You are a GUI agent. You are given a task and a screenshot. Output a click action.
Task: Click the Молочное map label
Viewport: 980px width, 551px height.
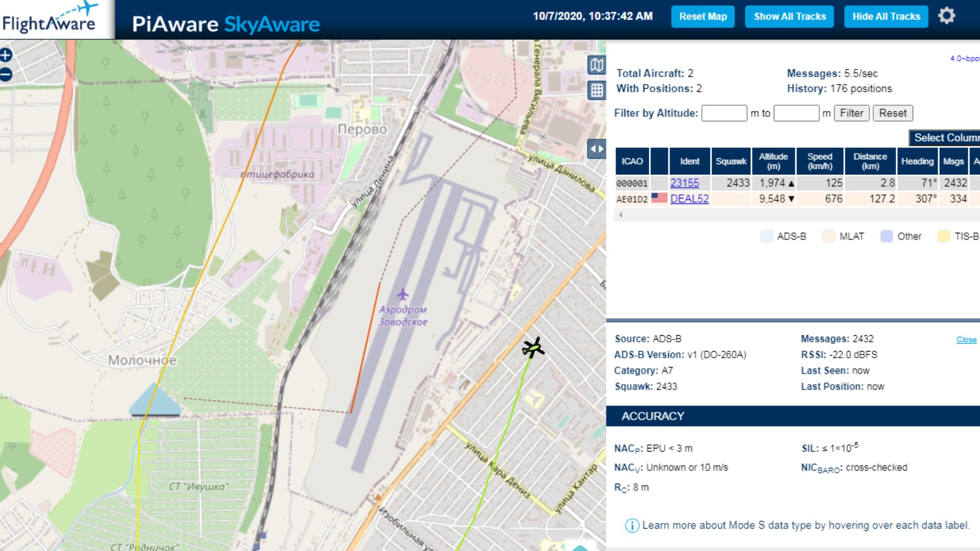click(x=142, y=361)
